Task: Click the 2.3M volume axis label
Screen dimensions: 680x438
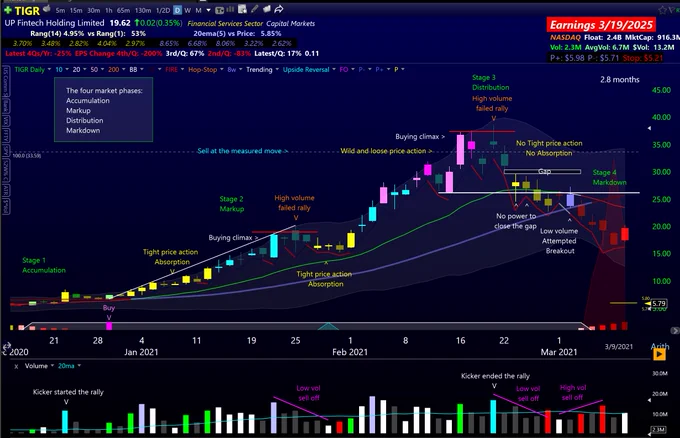Action: coord(658,429)
